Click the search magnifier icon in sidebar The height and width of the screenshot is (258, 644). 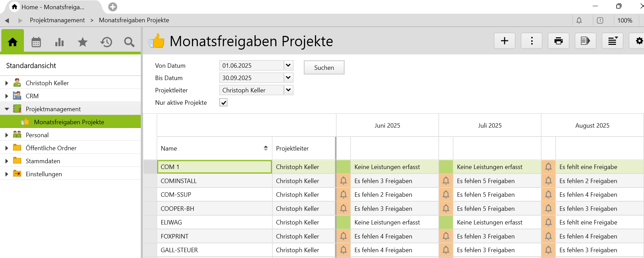click(129, 42)
